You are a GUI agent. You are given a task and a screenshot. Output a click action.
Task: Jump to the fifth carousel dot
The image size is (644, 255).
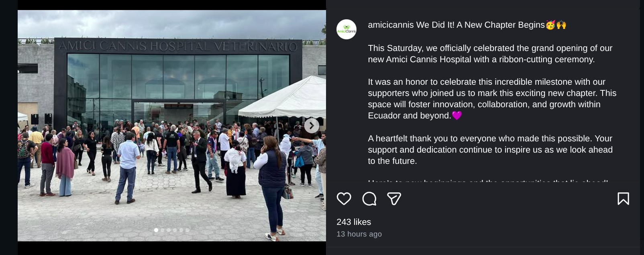181,230
